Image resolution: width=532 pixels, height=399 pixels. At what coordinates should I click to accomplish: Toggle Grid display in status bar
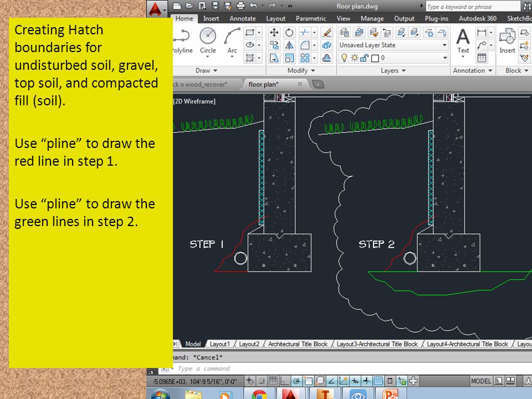[273, 381]
